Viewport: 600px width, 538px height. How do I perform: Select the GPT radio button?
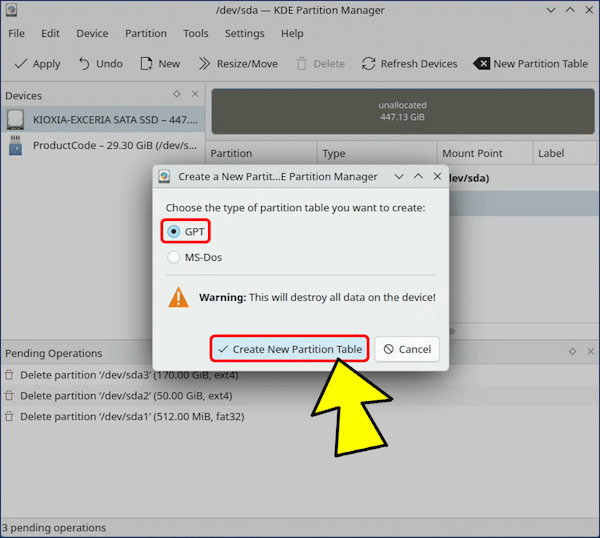point(174,231)
